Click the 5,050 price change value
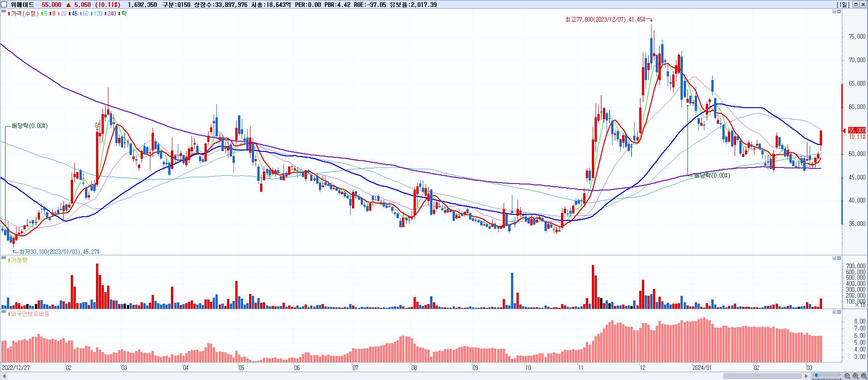The height and width of the screenshot is (380, 868). (x=83, y=5)
